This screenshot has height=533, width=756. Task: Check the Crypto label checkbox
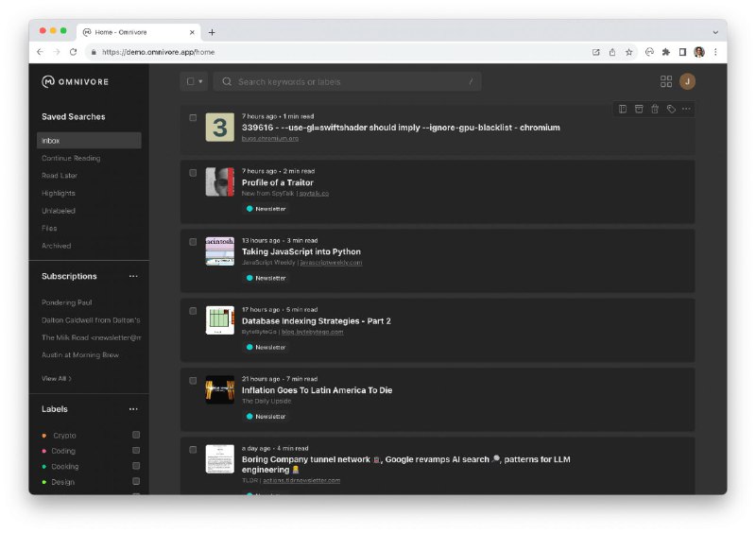point(136,436)
